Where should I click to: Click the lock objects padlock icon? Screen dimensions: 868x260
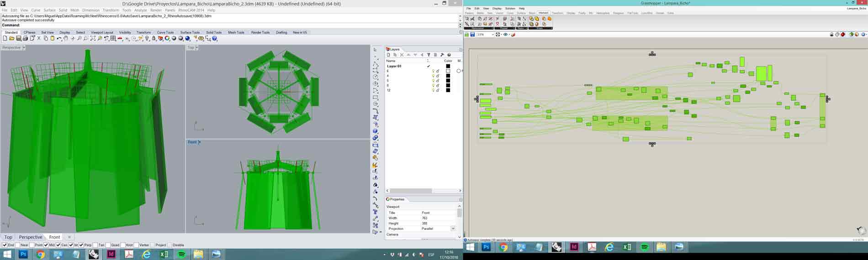154,39
